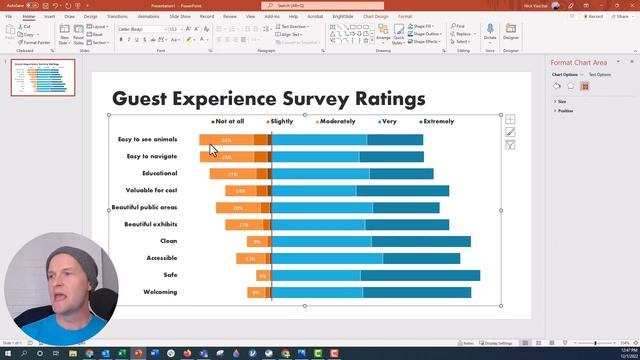Expand the Position section
The height and width of the screenshot is (360, 640).
563,111
